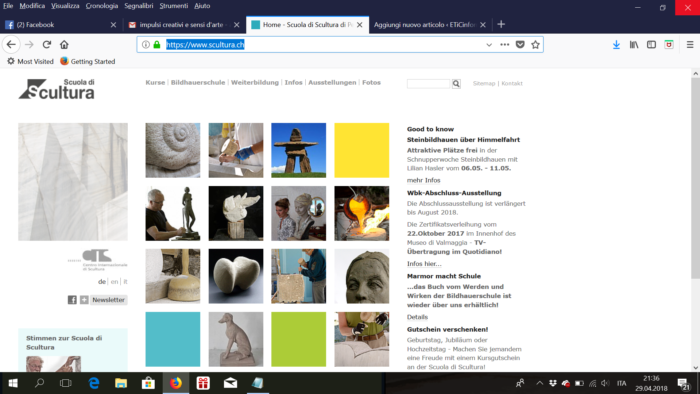This screenshot has width=700, height=394.
Task: Reload the current page
Action: click(x=47, y=45)
